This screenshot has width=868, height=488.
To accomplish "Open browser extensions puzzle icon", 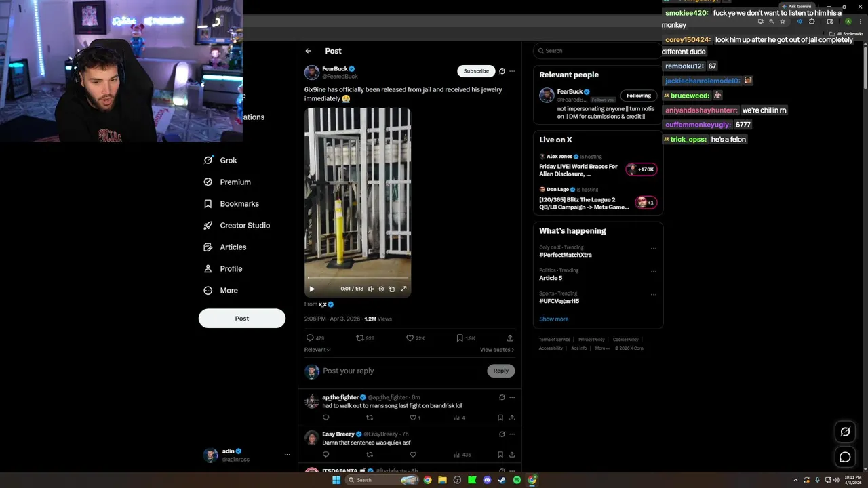I will pos(812,22).
